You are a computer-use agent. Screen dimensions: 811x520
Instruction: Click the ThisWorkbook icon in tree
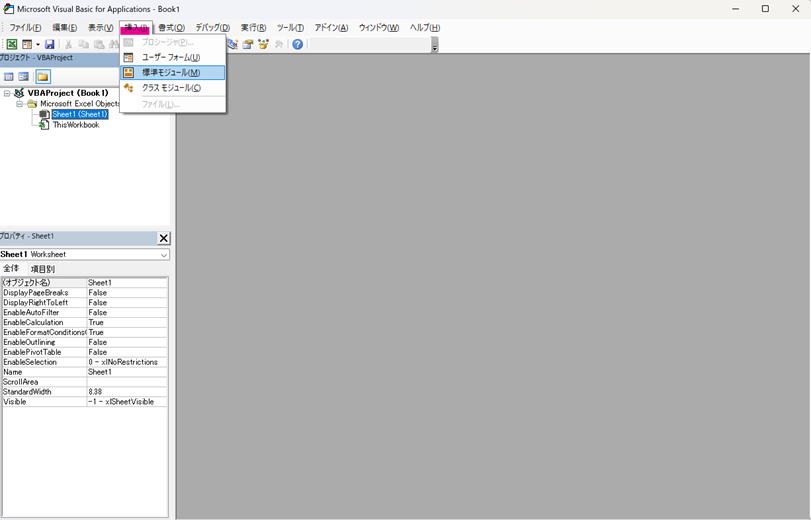(x=44, y=125)
